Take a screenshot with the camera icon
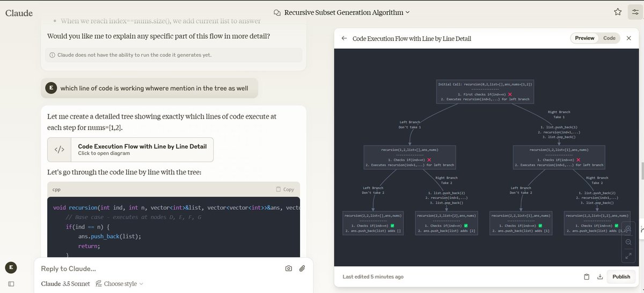Screen dimensions: 644x293 pos(289,268)
